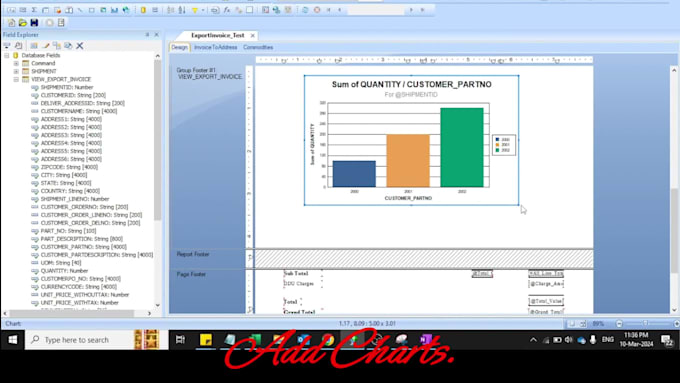Select the Insert Box tool

pos(92,10)
